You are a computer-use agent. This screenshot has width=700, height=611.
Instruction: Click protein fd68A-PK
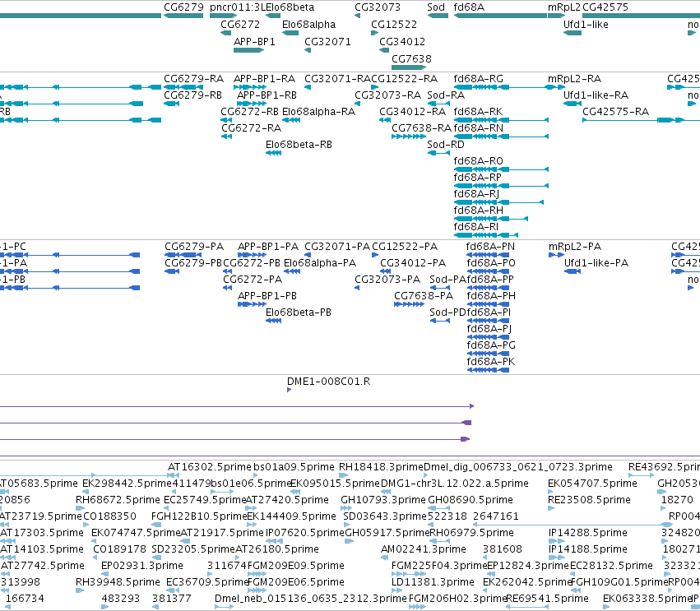(491, 362)
